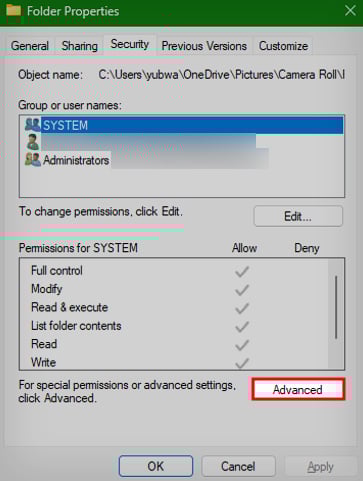Screen dimensions: 363x481
Task: Confirm with the OK button
Action: coord(156,466)
